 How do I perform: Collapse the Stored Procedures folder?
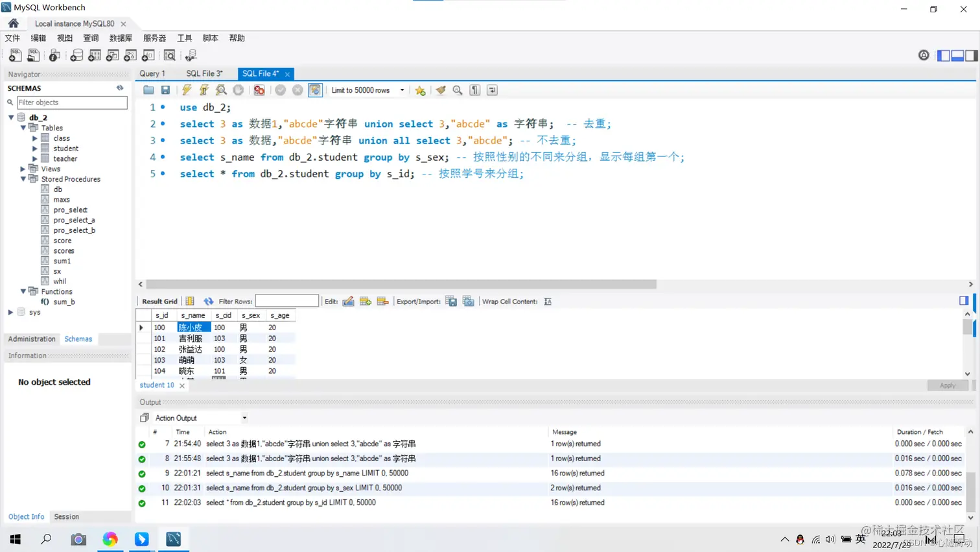tap(23, 179)
